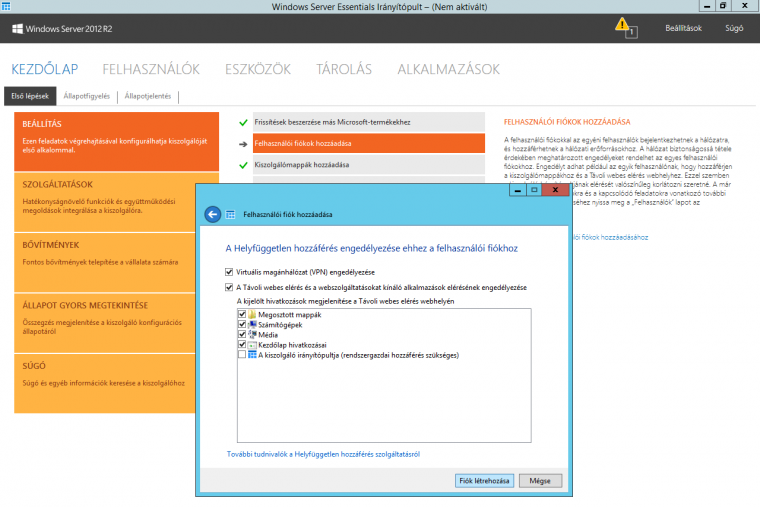Open the FELHASZNÁLÓK main tab

(x=151, y=69)
